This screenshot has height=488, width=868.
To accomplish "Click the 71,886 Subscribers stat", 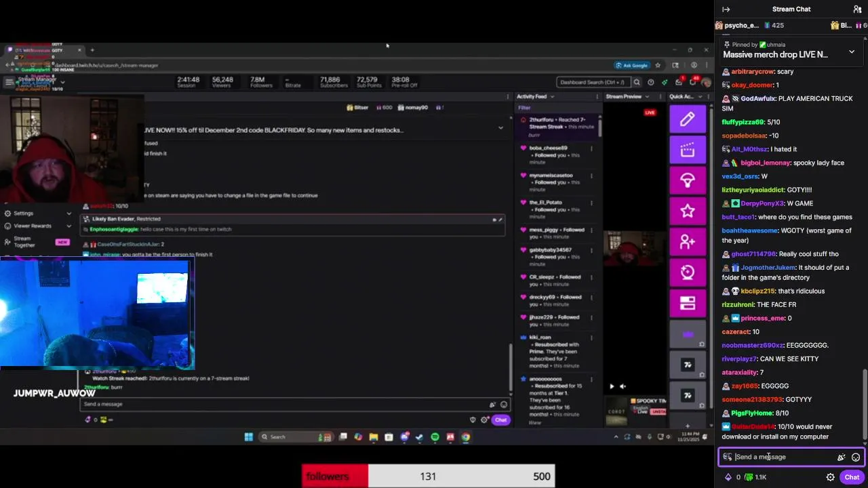I will pos(334,82).
